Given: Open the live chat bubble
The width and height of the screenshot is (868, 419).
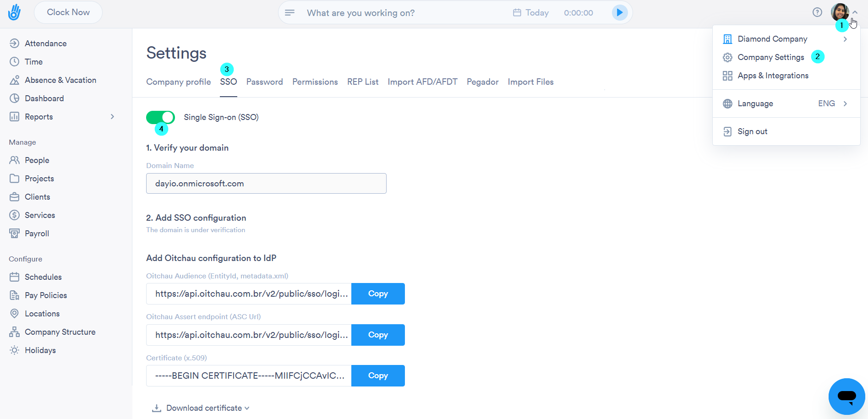Looking at the screenshot, I should point(846,396).
